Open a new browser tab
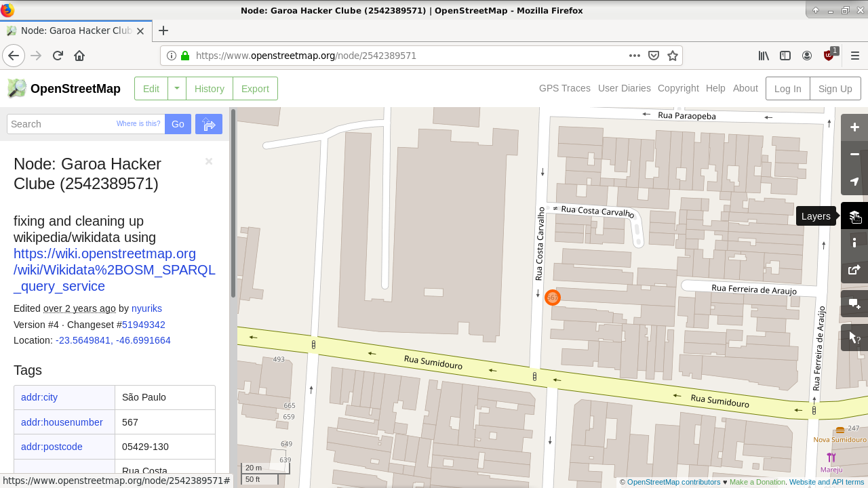This screenshot has width=868, height=488. pyautogui.click(x=163, y=30)
